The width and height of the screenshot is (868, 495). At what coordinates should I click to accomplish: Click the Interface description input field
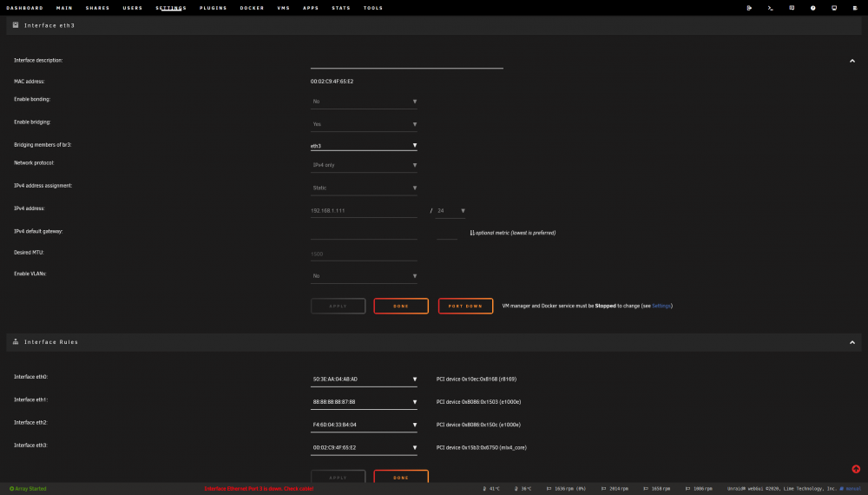(407, 62)
